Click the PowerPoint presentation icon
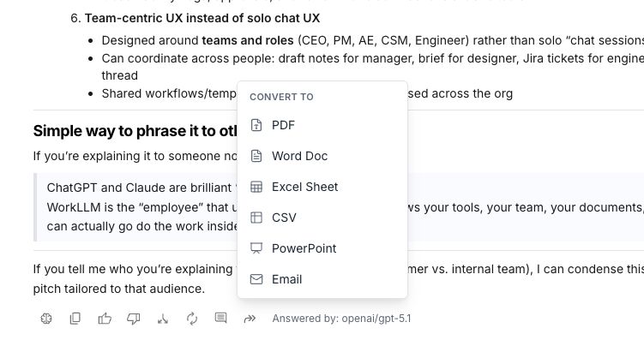This screenshot has height=340, width=644. (256, 248)
